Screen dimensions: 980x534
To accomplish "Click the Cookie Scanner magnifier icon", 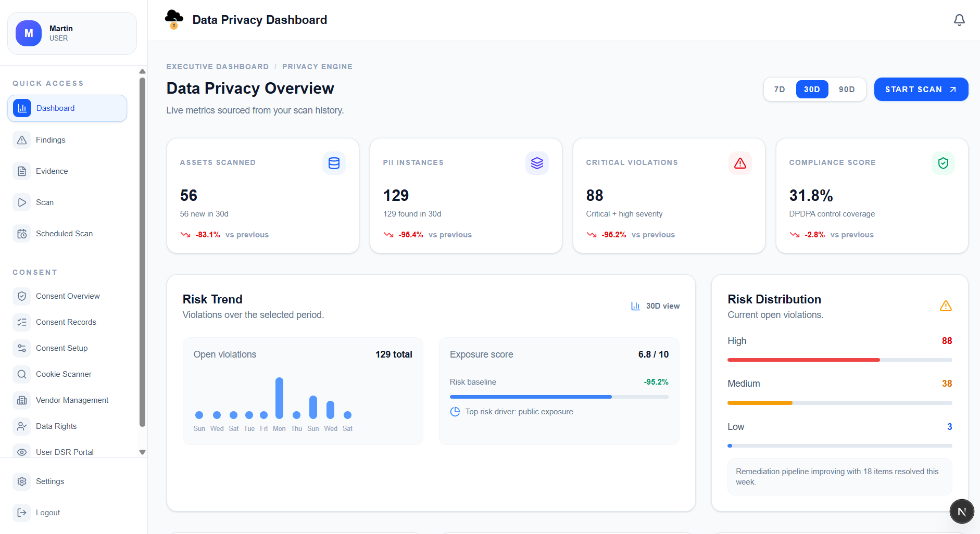I will click(x=22, y=374).
